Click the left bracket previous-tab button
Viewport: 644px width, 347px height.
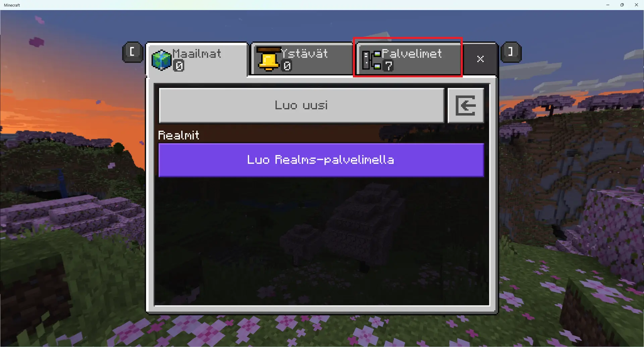pos(132,52)
